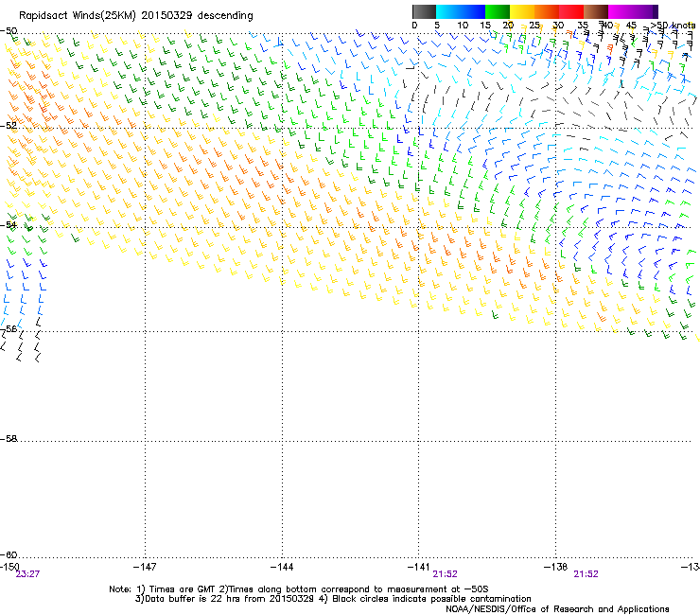The width and height of the screenshot is (700, 615).
Task: Click the purple '23:27' time stamp
Action: (x=27, y=574)
